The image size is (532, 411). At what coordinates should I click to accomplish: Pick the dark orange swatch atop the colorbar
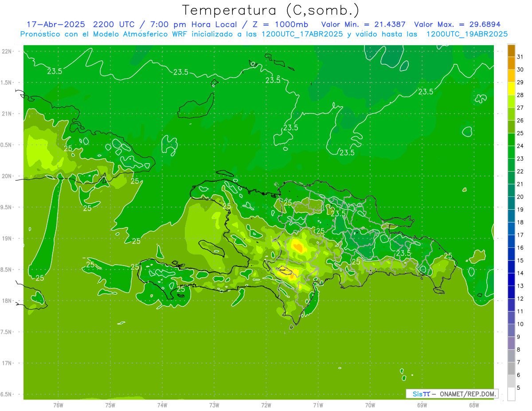coord(512,51)
